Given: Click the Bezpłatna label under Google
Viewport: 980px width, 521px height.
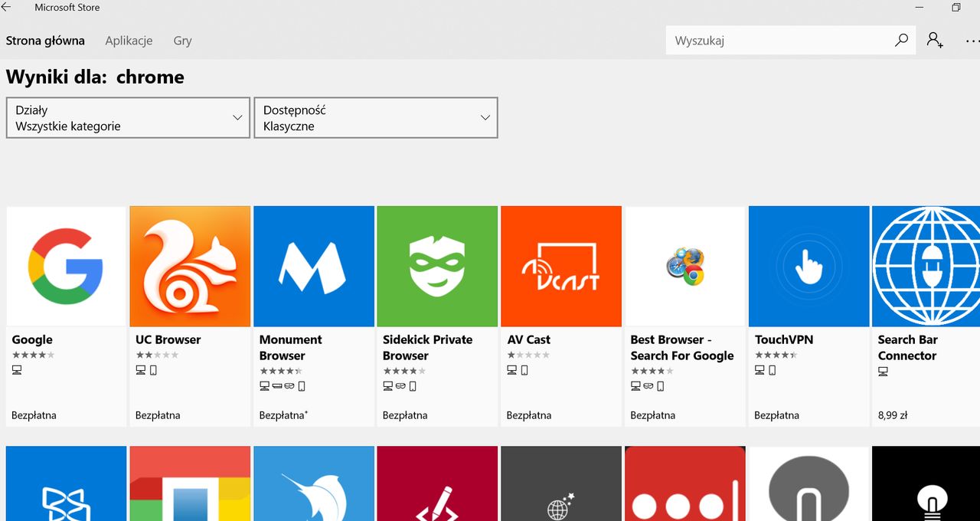Looking at the screenshot, I should pyautogui.click(x=34, y=415).
